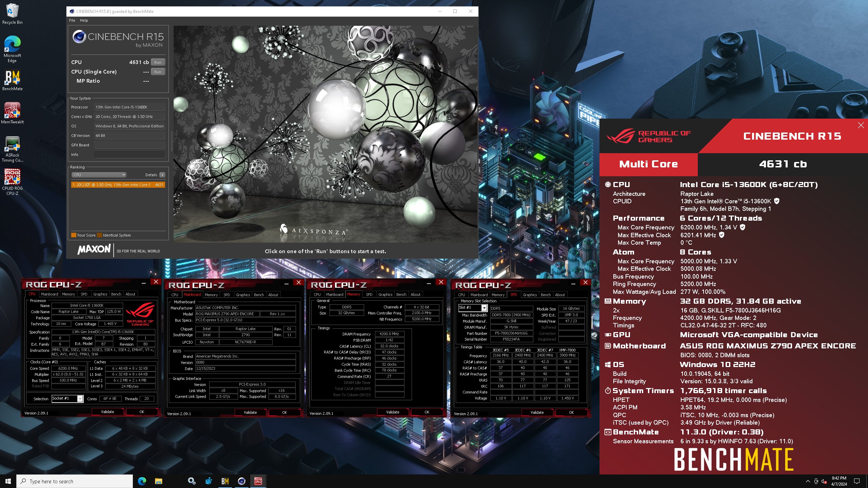Run the CPU Single Core benchmark
This screenshot has width=868, height=488.
(x=158, y=72)
